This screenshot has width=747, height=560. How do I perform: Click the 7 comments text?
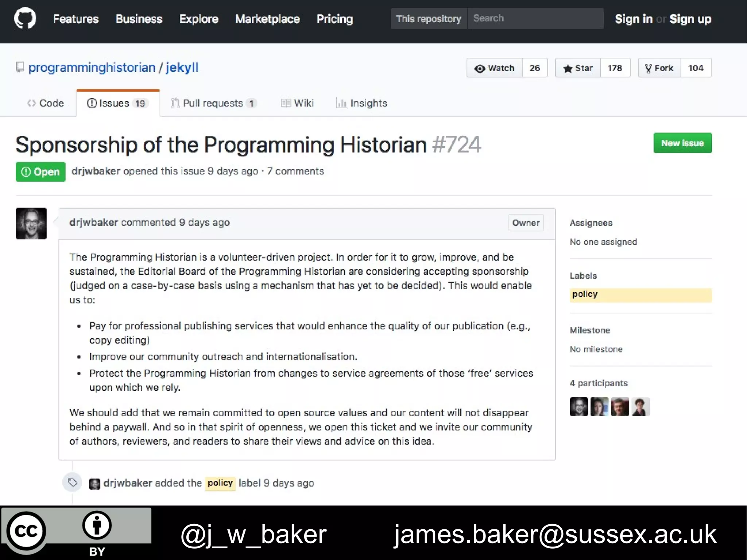pos(295,171)
